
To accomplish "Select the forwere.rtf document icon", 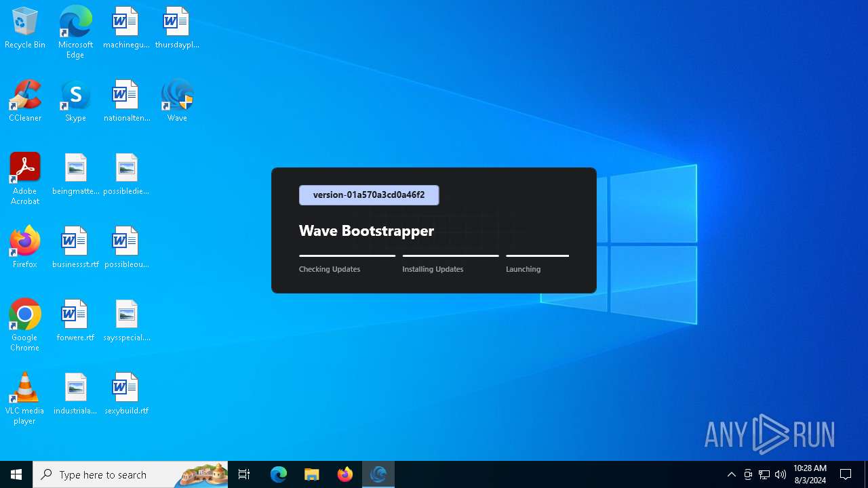I will coord(75,321).
